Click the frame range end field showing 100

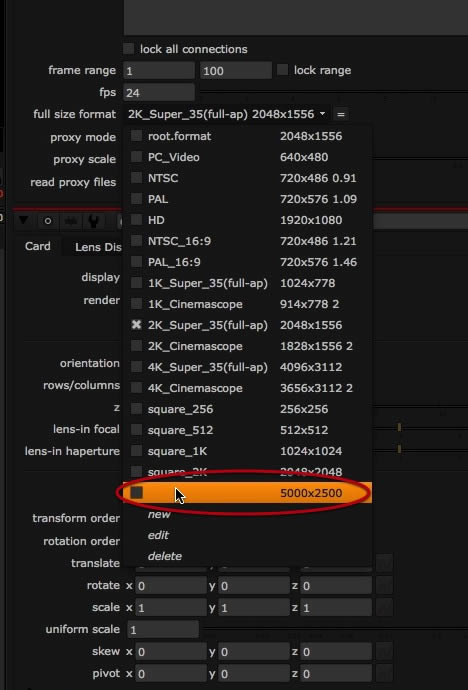236,70
